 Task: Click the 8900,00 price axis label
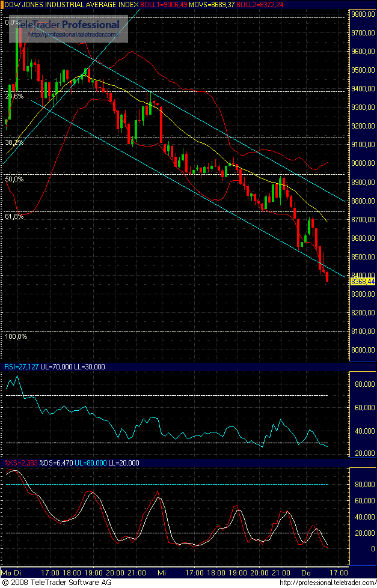point(363,182)
